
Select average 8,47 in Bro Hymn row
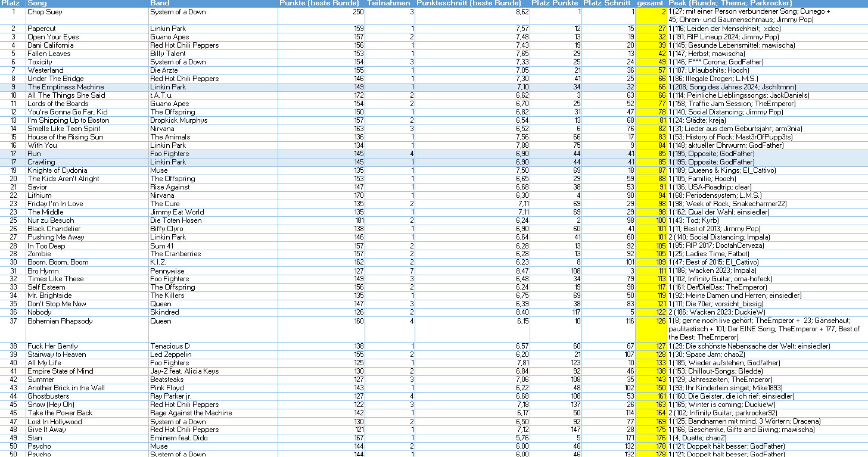coord(472,271)
